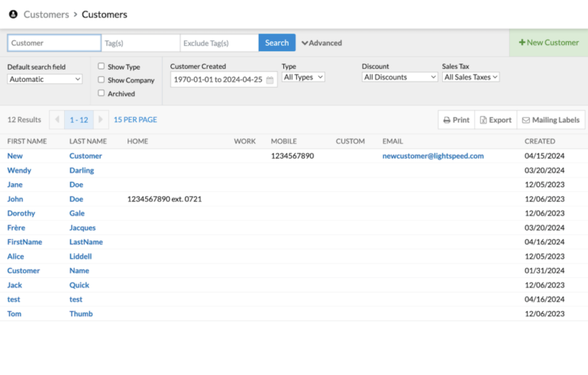Screen dimensions: 588x375
Task: Generate Mailing Labels
Action: click(550, 120)
